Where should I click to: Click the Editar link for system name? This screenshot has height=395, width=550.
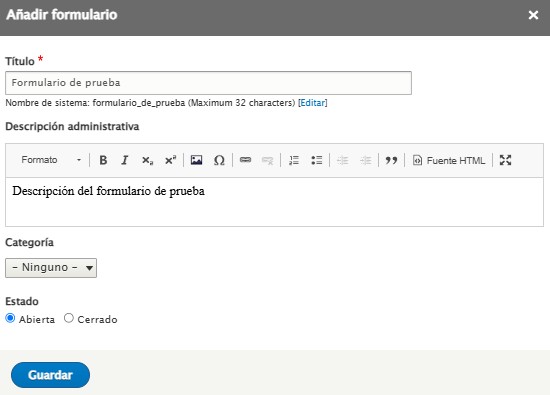pos(313,103)
